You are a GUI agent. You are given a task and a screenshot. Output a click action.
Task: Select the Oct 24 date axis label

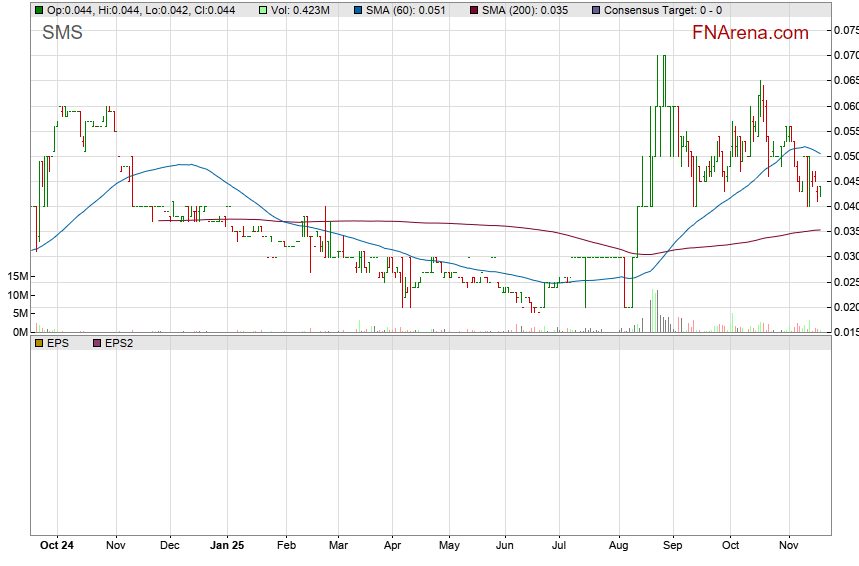pos(56,546)
